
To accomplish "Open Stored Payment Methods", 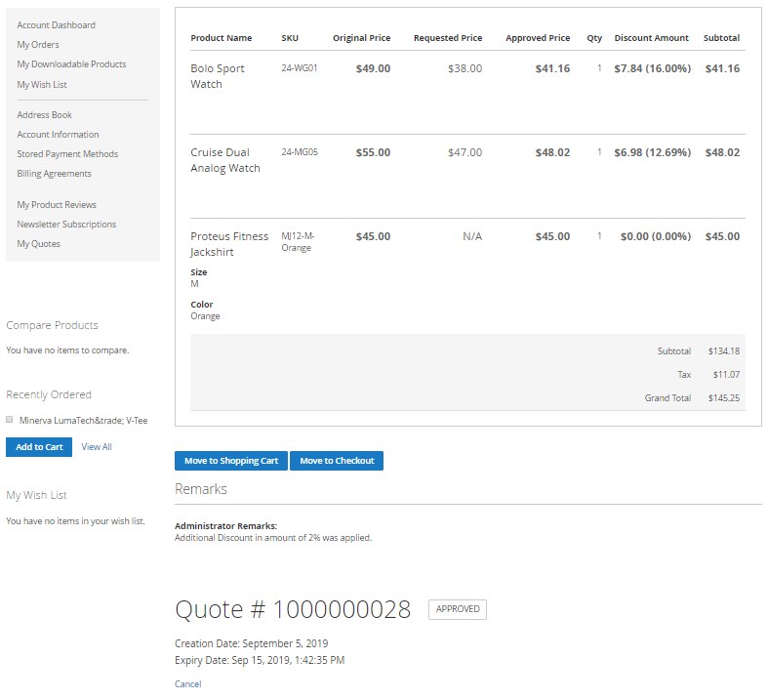I will (x=67, y=154).
